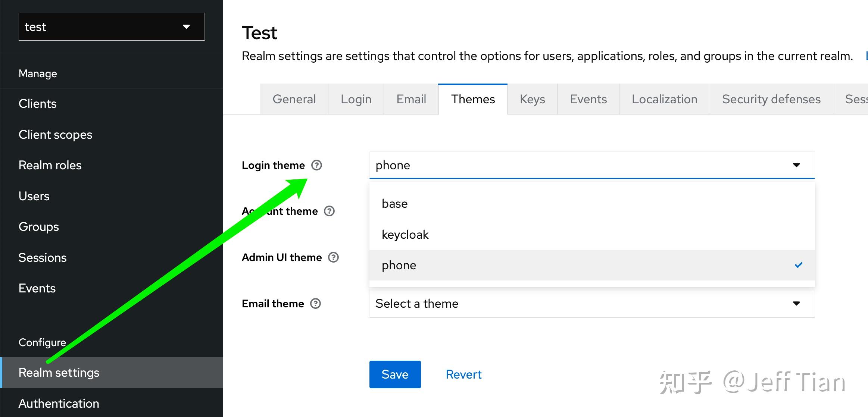Choose the base theme option

(x=592, y=204)
